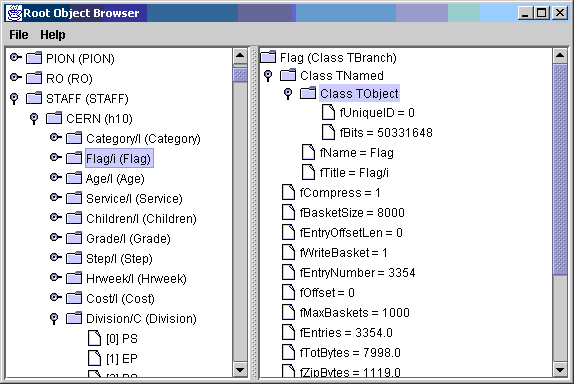574x384 pixels.
Task: Click the [1] EP document icon
Action: coord(94,358)
